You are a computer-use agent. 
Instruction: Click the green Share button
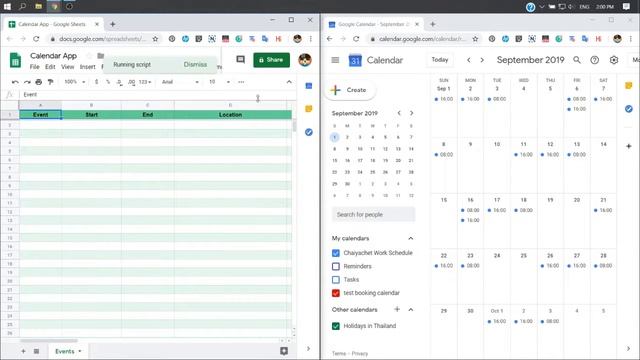(x=271, y=60)
